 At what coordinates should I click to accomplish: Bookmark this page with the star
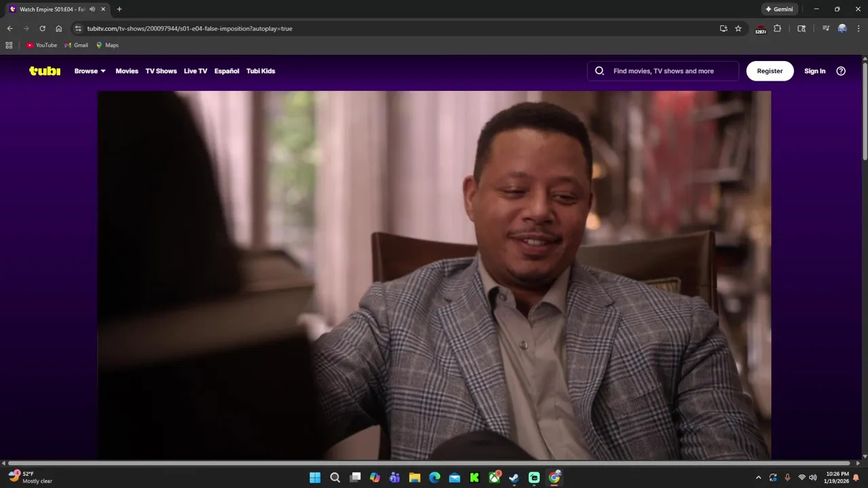(738, 28)
